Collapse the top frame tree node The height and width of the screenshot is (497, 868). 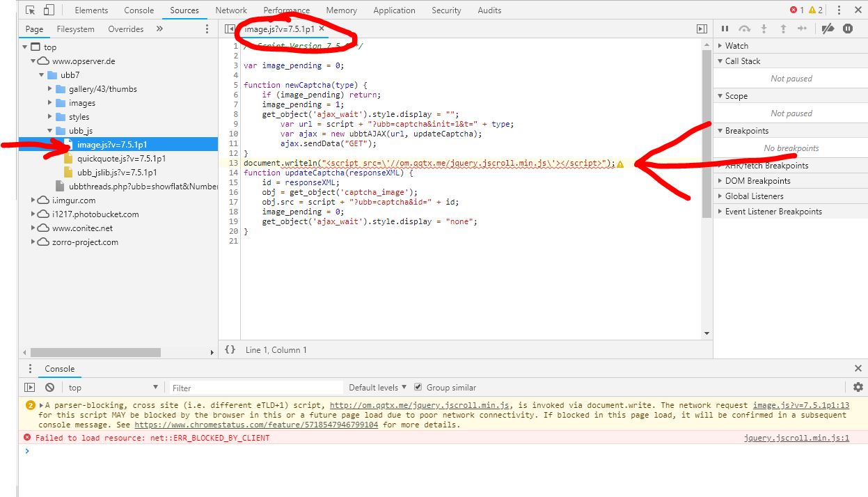pos(26,47)
